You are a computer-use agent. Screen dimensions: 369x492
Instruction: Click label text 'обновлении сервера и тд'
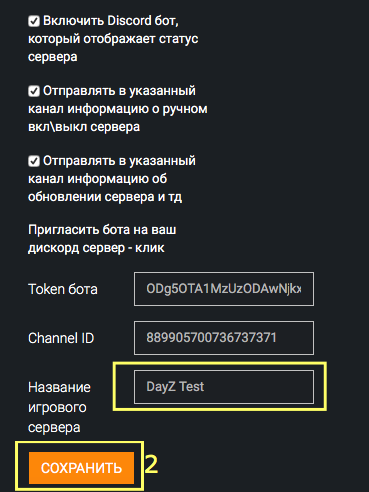click(x=105, y=197)
